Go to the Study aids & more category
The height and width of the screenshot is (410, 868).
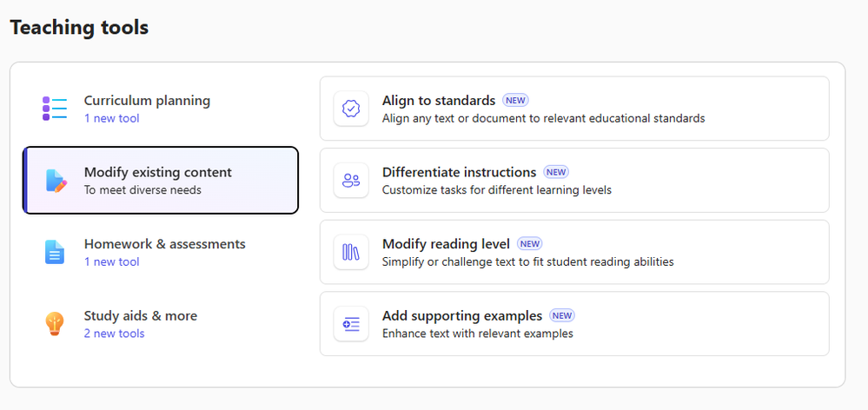coord(141,316)
